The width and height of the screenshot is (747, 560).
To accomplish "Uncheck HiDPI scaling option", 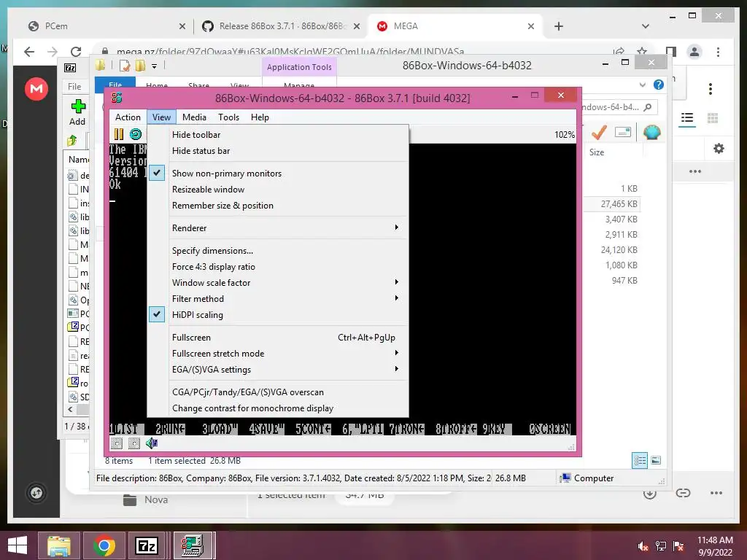I will [278, 315].
